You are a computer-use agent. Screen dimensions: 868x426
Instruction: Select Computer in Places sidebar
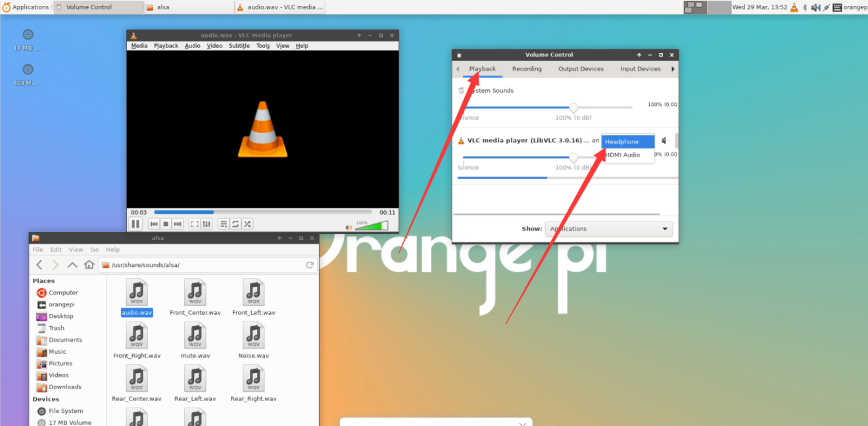[63, 293]
